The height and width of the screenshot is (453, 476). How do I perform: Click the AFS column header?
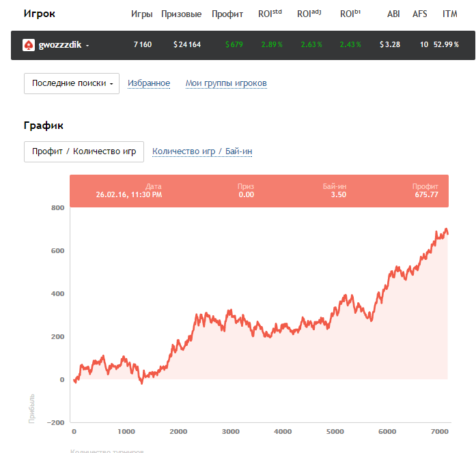tap(420, 14)
